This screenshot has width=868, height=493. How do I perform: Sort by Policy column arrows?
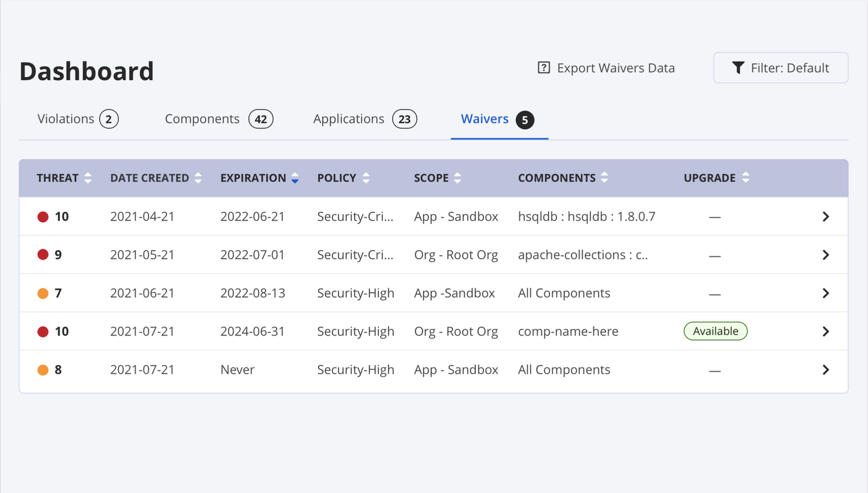point(366,178)
